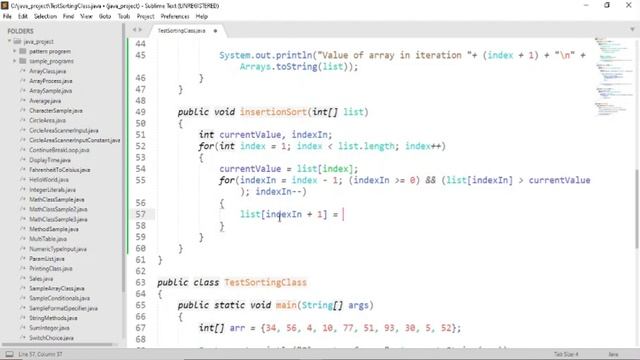Open IntegerLiterals.java from sidebar
Image resolution: width=640 pixels, height=360 pixels.
[x=52, y=189]
